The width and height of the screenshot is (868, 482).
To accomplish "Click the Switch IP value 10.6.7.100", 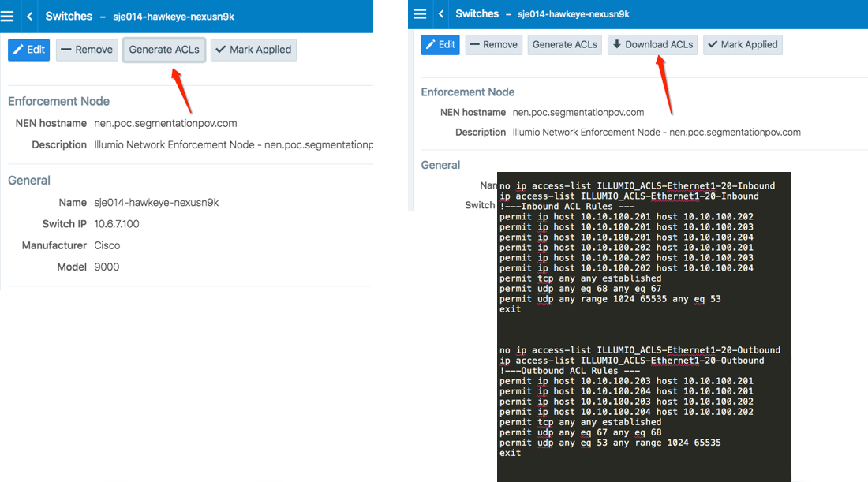I will tap(116, 224).
